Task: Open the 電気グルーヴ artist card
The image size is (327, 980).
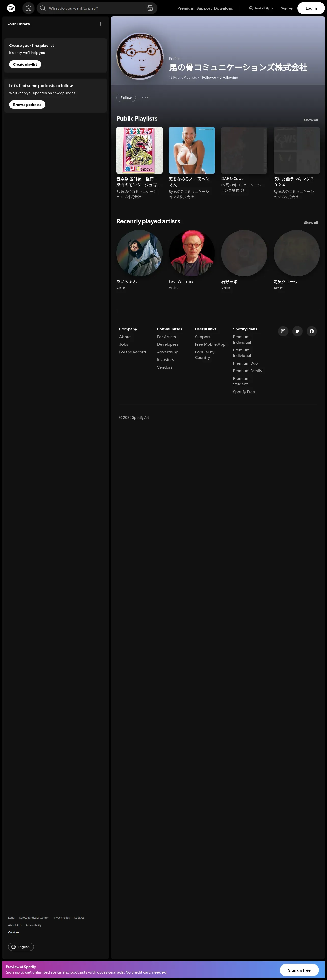Action: pyautogui.click(x=296, y=260)
